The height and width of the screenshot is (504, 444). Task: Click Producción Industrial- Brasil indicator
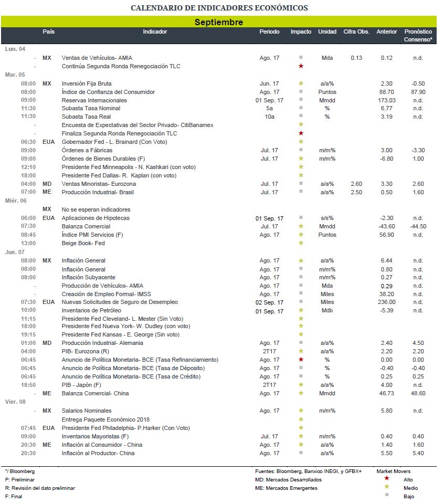click(x=98, y=192)
